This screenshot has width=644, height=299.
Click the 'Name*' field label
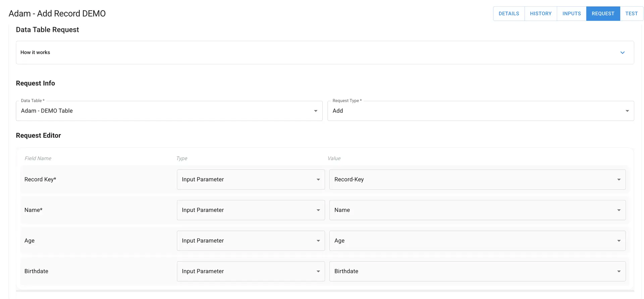(x=34, y=210)
